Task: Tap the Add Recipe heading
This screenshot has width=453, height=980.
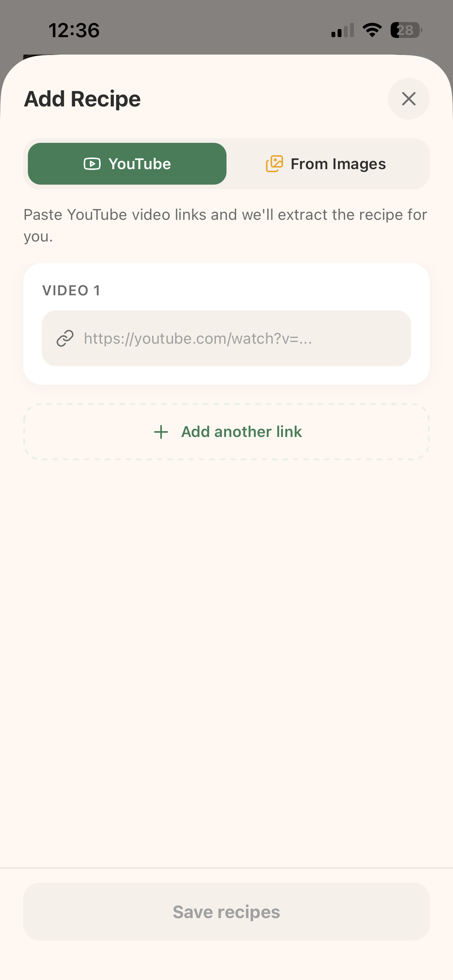Action: point(82,99)
